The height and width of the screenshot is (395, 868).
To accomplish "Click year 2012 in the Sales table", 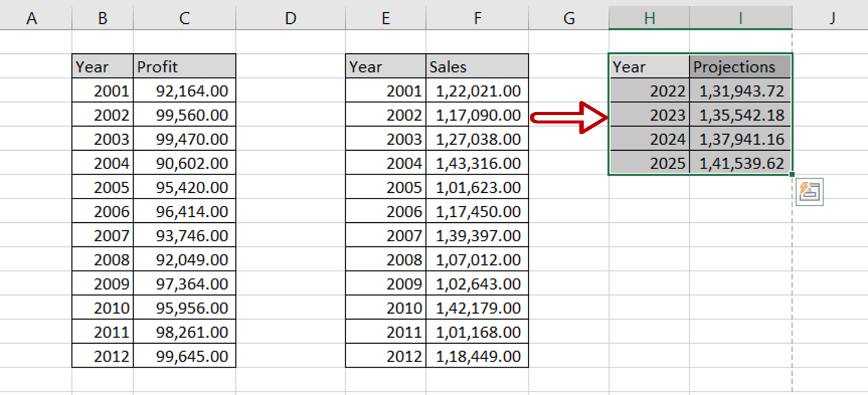I will click(386, 356).
